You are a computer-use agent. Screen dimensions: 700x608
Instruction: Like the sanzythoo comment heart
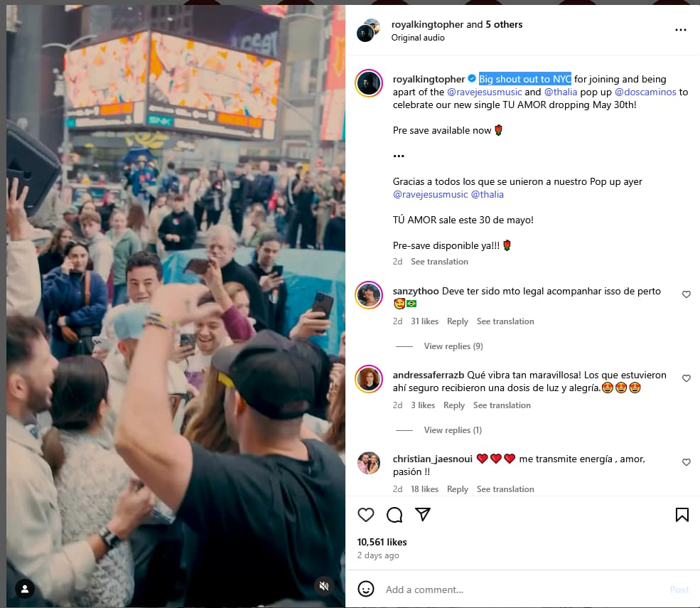[686, 294]
